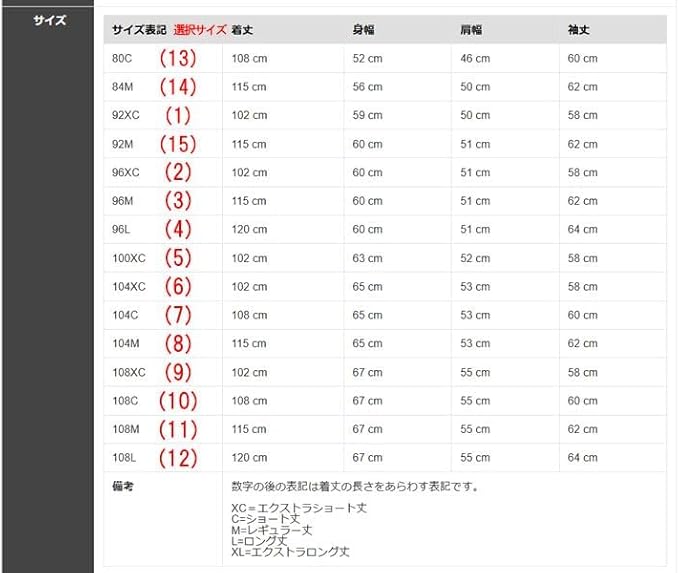Click the XL=エクストラロング丈 note line
Screen dimensions: 679x573
tap(290, 552)
